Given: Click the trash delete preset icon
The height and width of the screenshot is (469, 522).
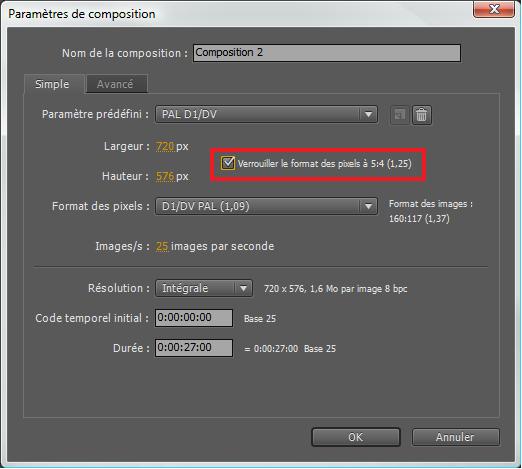Looking at the screenshot, I should [x=422, y=115].
